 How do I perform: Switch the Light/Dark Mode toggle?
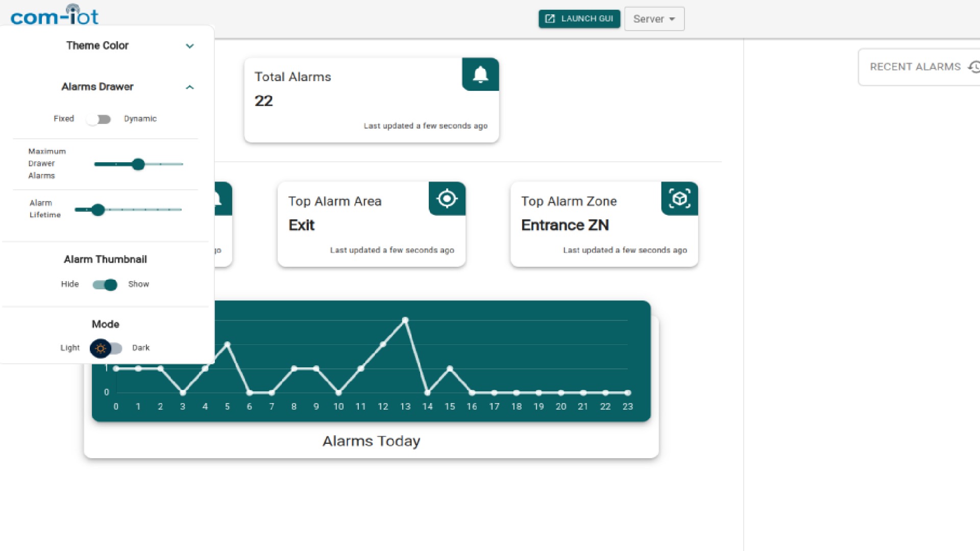[106, 348]
